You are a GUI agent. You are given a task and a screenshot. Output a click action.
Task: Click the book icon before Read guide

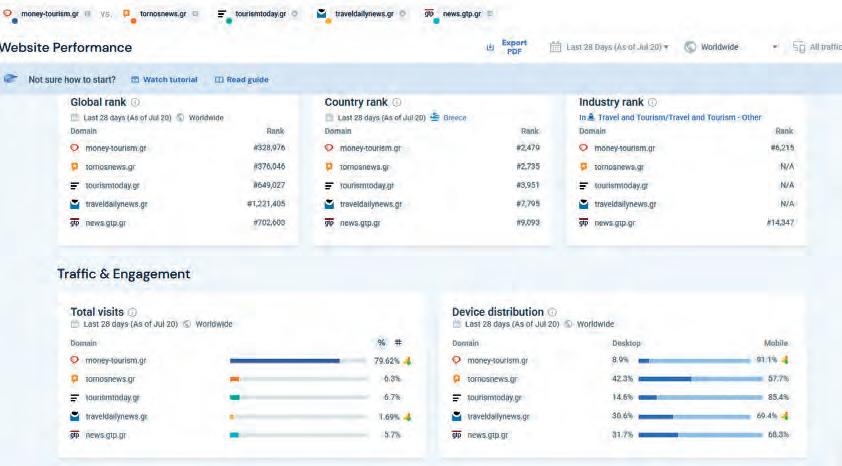(219, 79)
